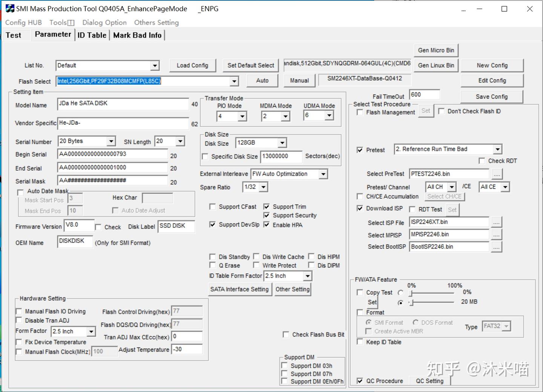Open the Config HUB menu
Screen dimensions: 543x392
(23, 22)
